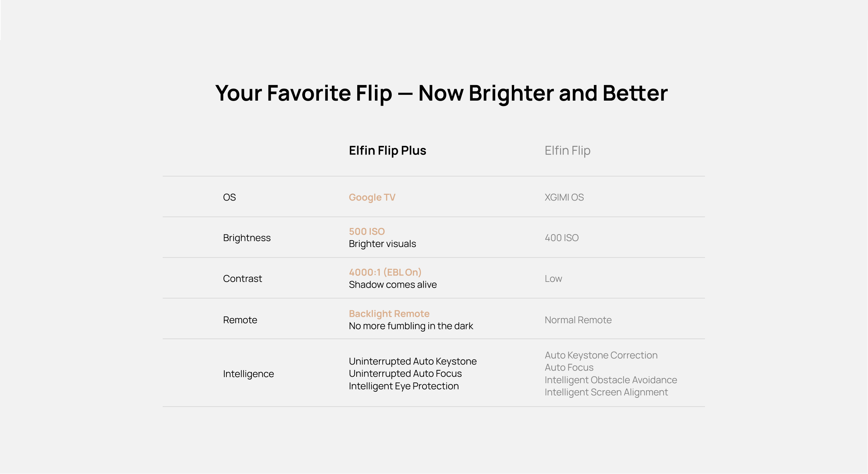
Task: Click the 'Brighter visuals' description
Action: [x=382, y=244]
